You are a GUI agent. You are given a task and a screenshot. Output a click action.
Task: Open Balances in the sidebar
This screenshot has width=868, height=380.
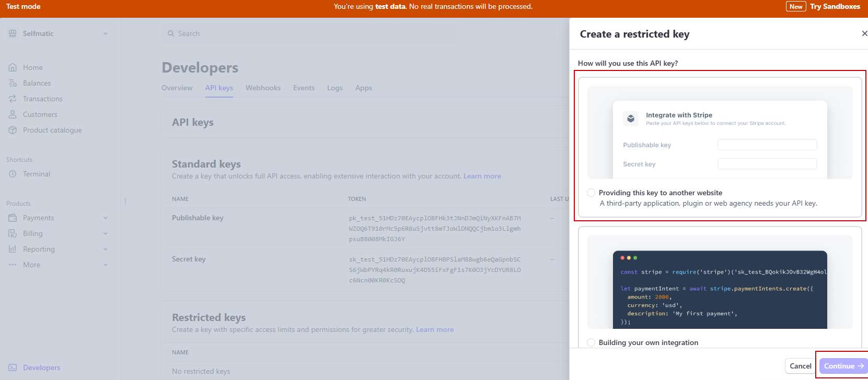[37, 83]
